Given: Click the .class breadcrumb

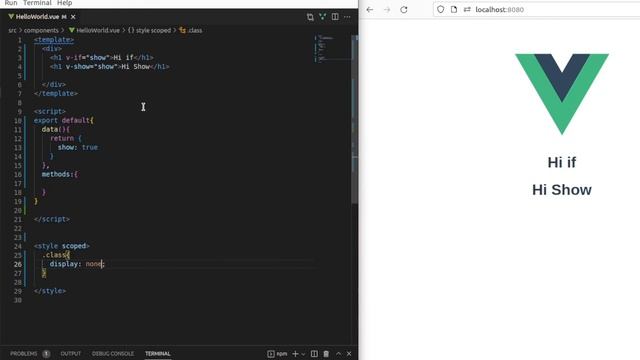Looking at the screenshot, I should click(x=191, y=30).
